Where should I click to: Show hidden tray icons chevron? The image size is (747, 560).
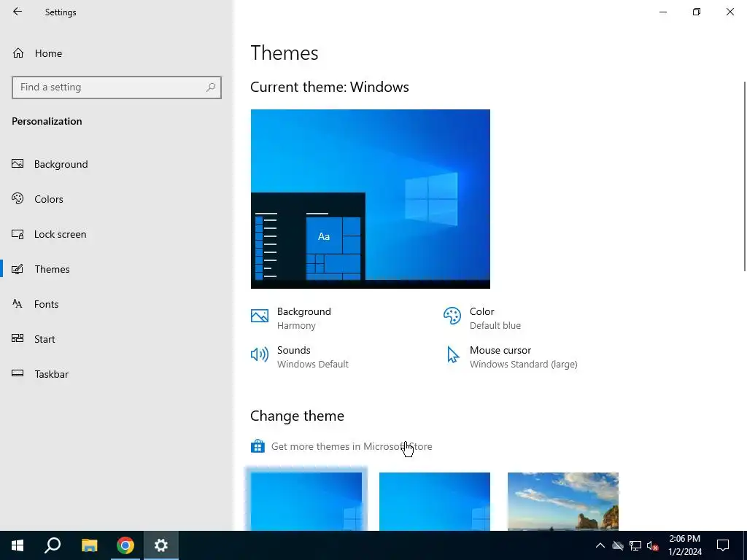600,545
